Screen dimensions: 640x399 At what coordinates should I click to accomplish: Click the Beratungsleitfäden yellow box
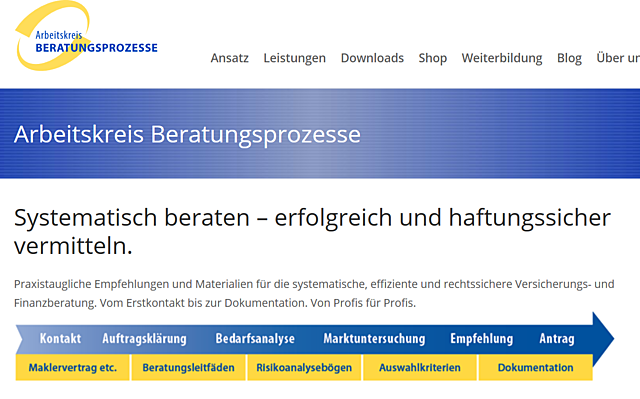(188, 368)
